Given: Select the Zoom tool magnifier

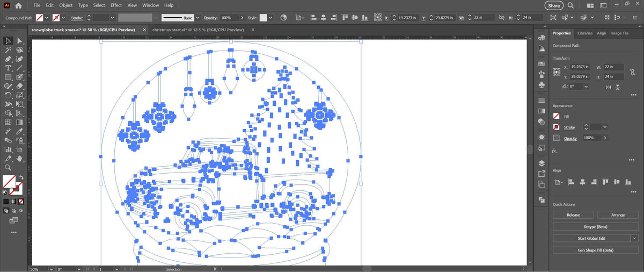Looking at the screenshot, I should click(x=9, y=168).
